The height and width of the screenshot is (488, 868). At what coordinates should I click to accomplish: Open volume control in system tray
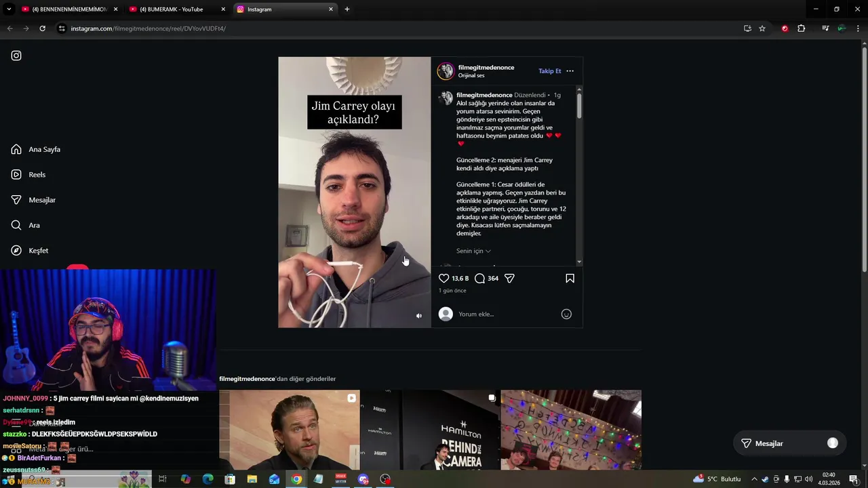pos(808,479)
